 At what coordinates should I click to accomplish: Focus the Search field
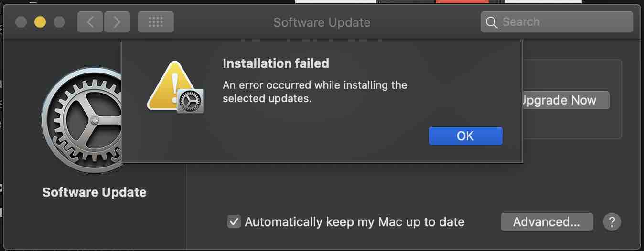pyautogui.click(x=557, y=22)
